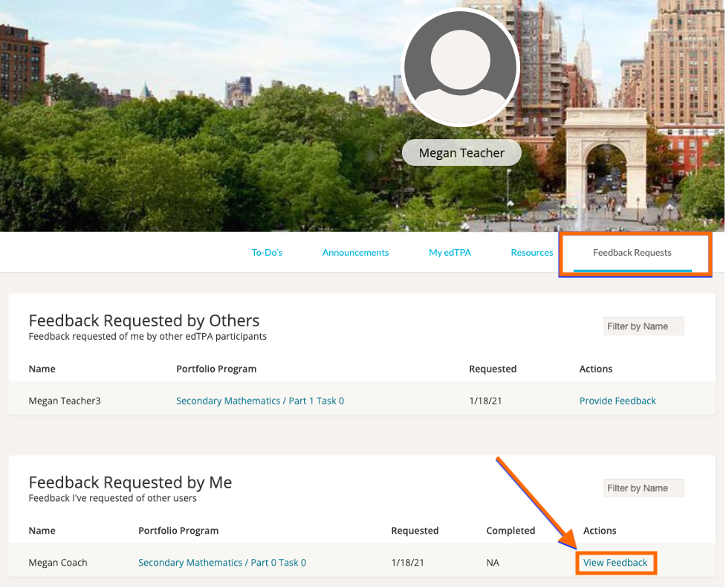Click Portfolio Program header in Feedback Requested by Me

tap(178, 531)
